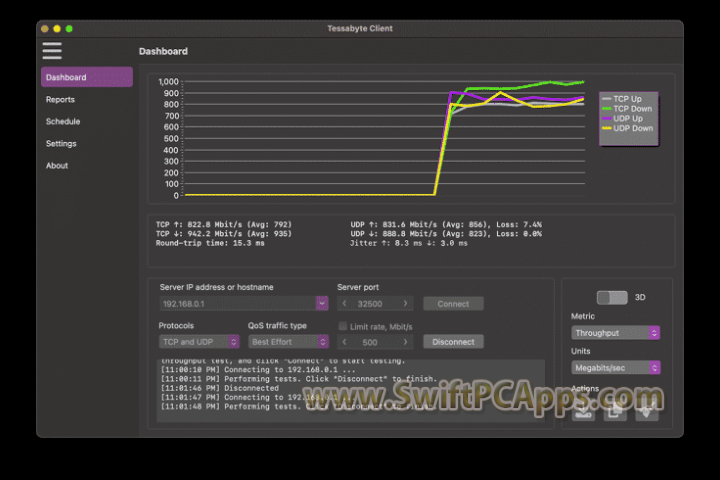
Task: Click the Dashboard page heading
Action: (x=163, y=51)
